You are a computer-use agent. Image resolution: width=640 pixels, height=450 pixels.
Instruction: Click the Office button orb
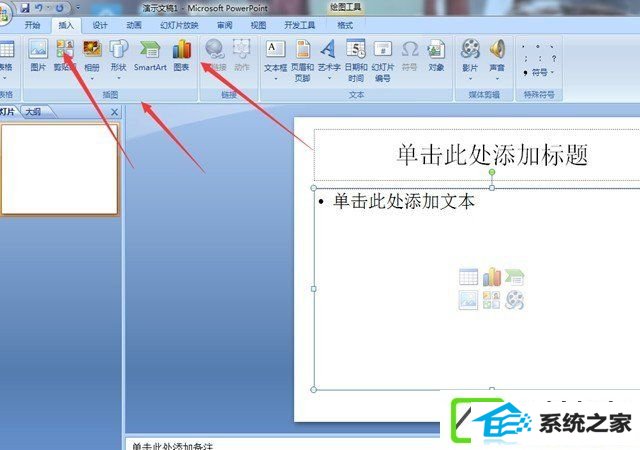pyautogui.click(x=4, y=14)
